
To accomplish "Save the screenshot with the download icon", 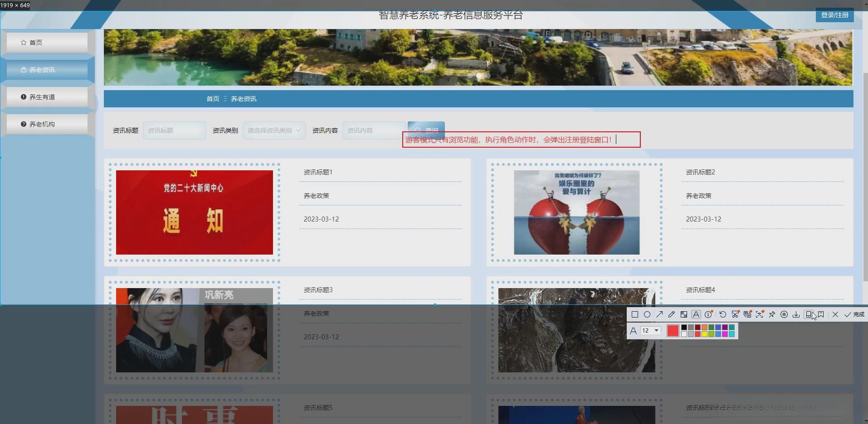I will pos(796,314).
